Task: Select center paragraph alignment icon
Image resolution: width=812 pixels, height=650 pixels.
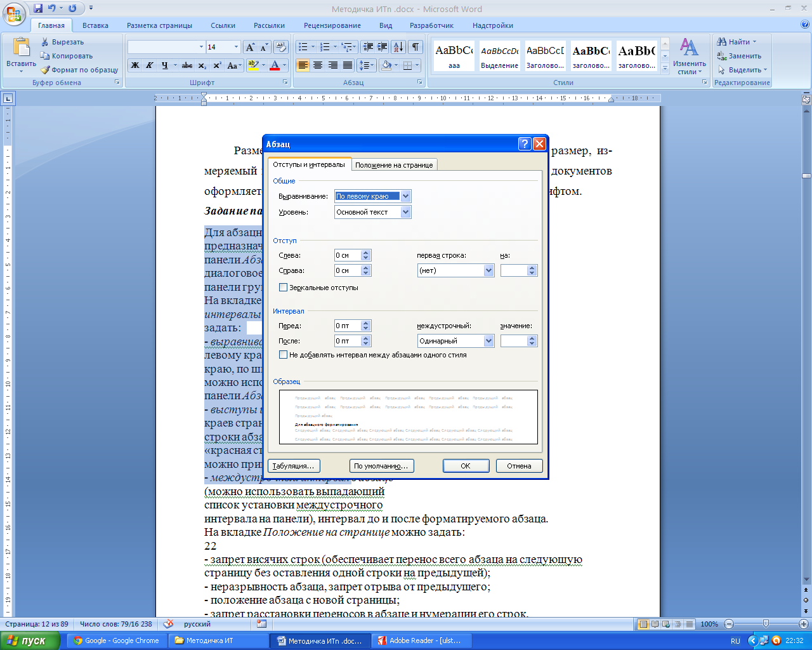Action: 318,65
